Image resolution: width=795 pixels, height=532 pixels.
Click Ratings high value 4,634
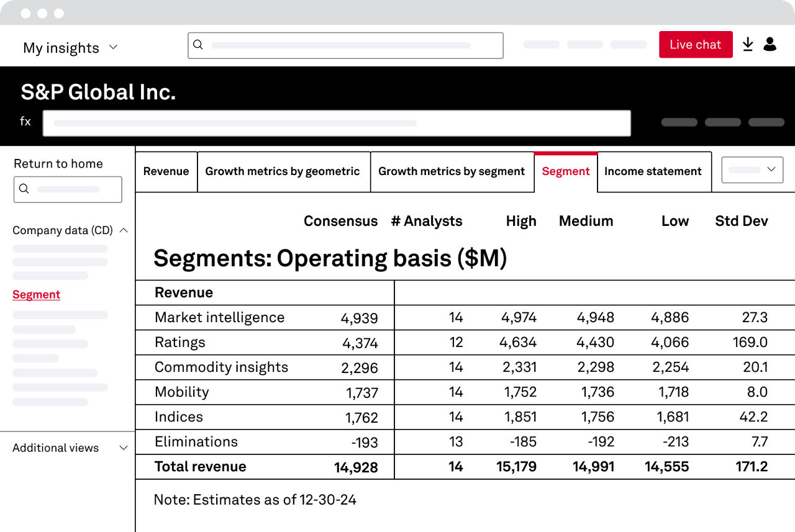[519, 342]
